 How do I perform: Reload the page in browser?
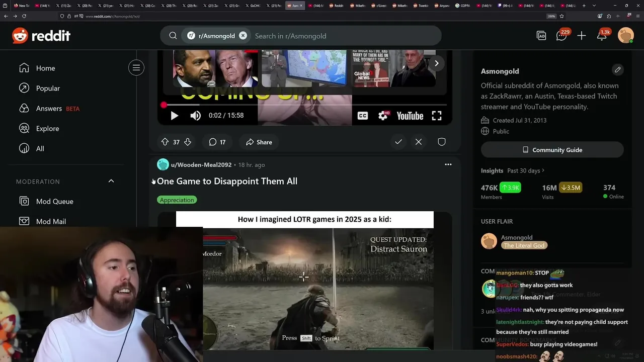pyautogui.click(x=24, y=16)
